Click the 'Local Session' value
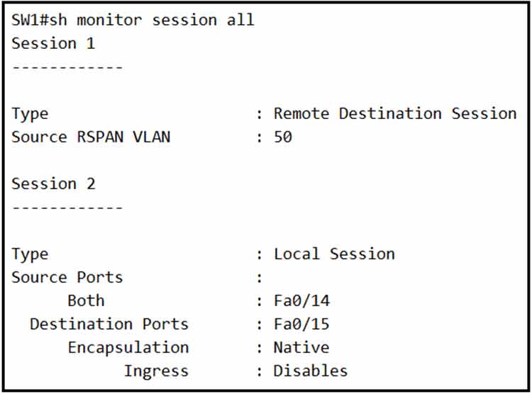The width and height of the screenshot is (532, 394). tap(334, 254)
